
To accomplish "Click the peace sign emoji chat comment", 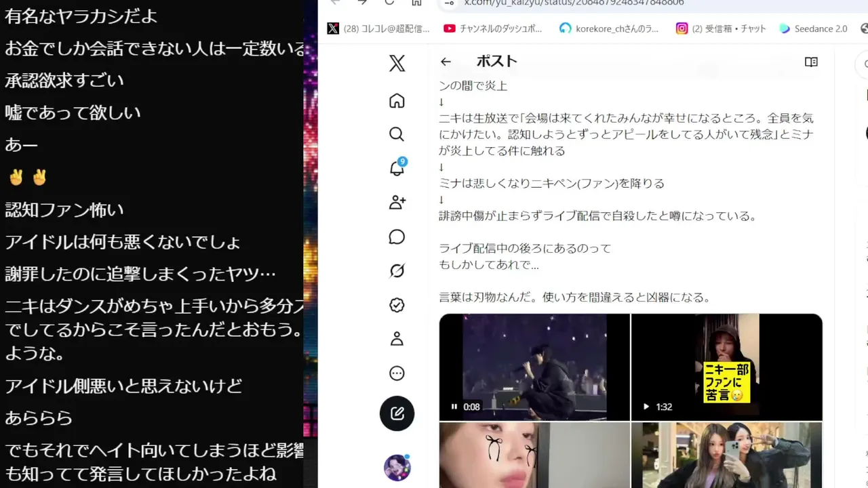I will [x=28, y=178].
